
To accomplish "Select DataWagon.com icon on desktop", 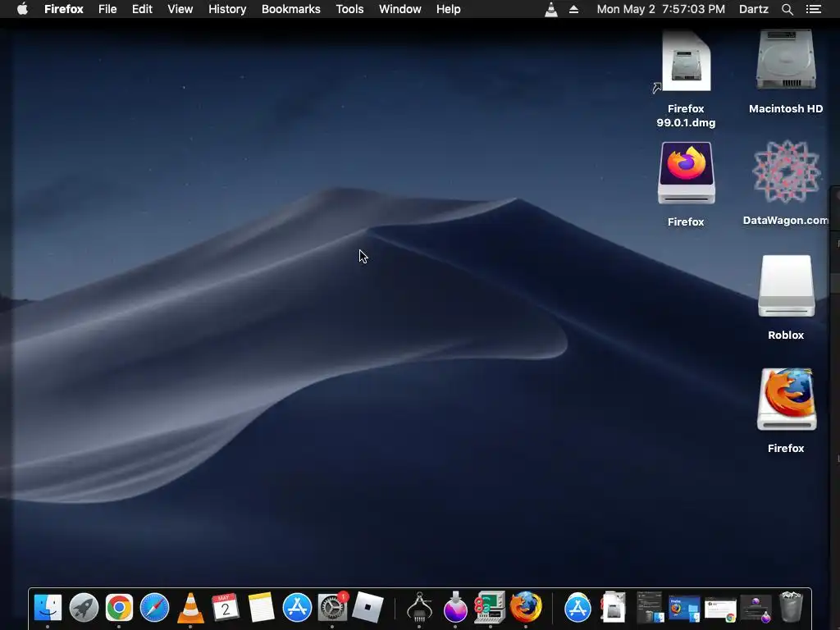I will point(786,183).
